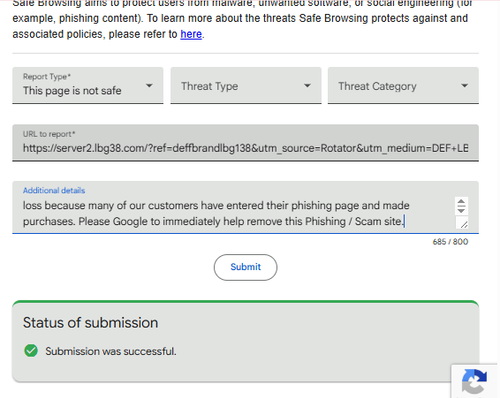Click the green success checkmark icon
The image size is (500, 398).
(31, 351)
